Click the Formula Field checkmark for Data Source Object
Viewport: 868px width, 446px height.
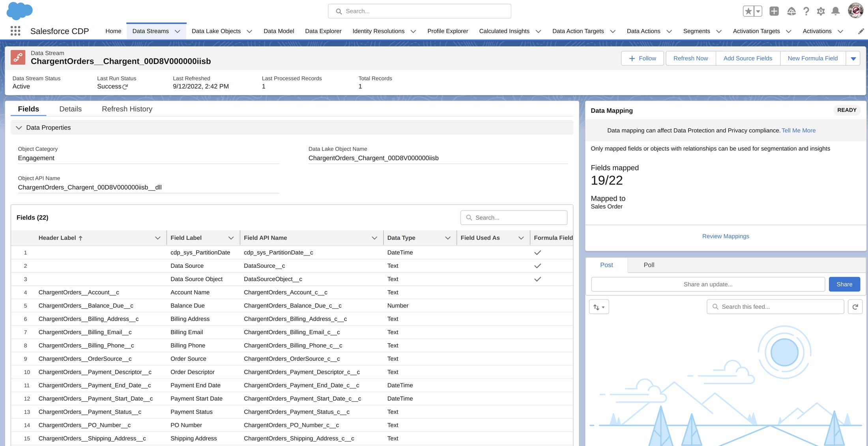(537, 279)
